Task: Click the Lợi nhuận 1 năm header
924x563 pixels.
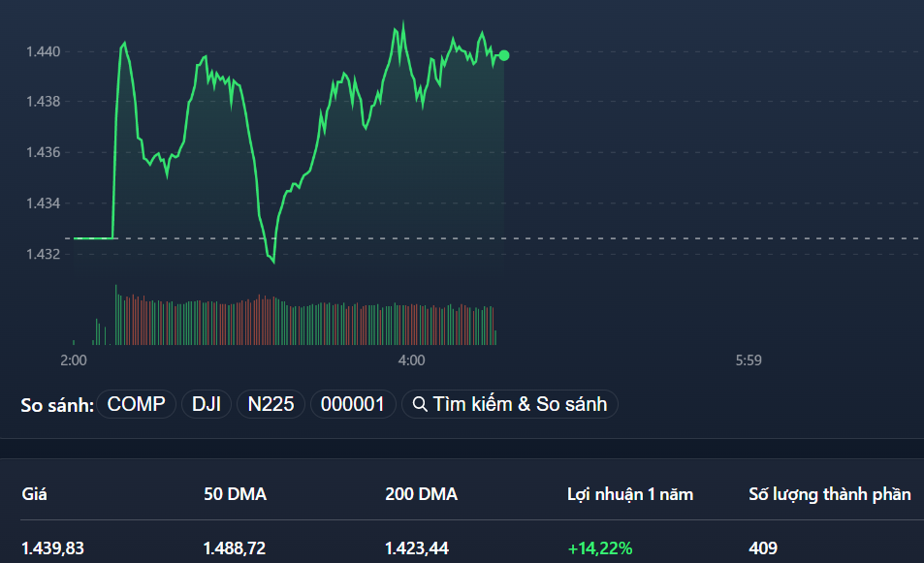Action: coord(628,494)
